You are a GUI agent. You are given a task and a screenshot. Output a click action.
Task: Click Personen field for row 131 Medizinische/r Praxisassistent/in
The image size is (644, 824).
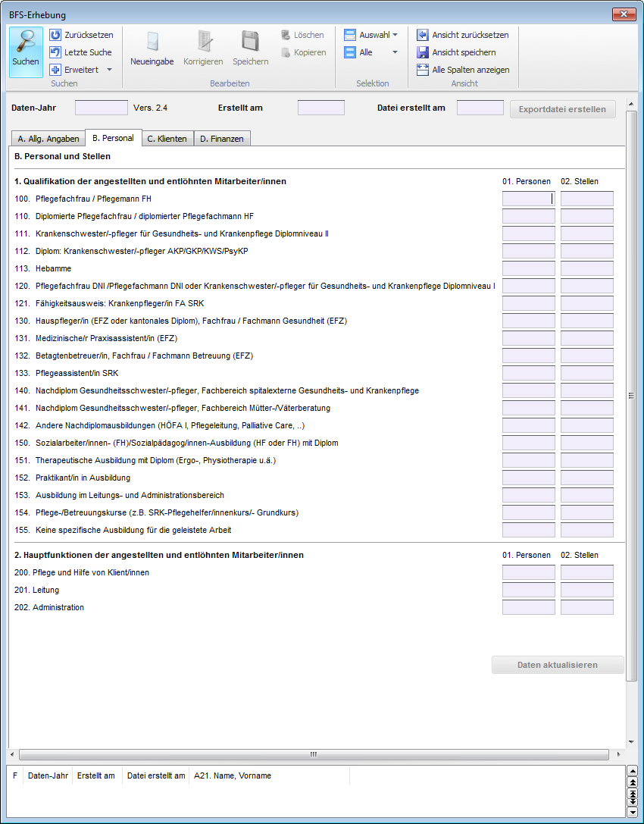[528, 338]
